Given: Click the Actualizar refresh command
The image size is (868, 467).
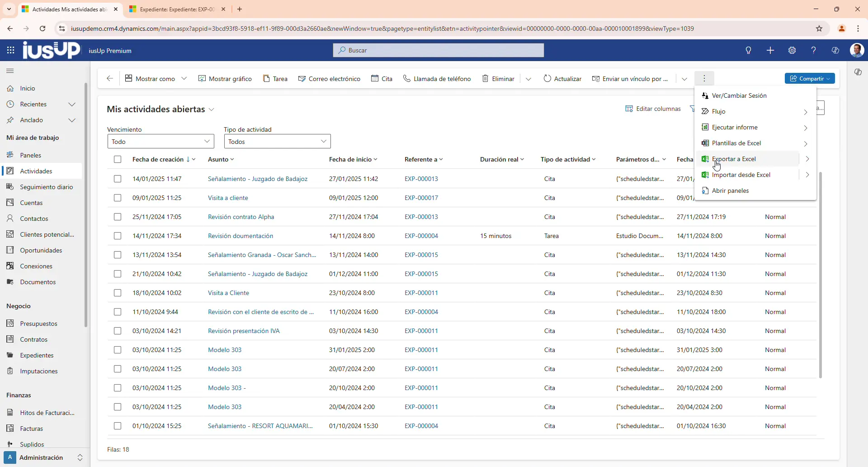Looking at the screenshot, I should click(562, 79).
